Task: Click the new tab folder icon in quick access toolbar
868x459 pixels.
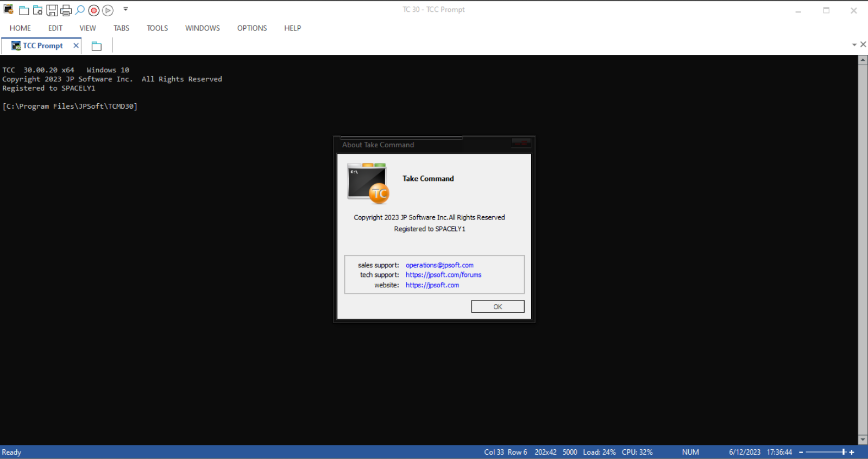Action: pos(24,10)
